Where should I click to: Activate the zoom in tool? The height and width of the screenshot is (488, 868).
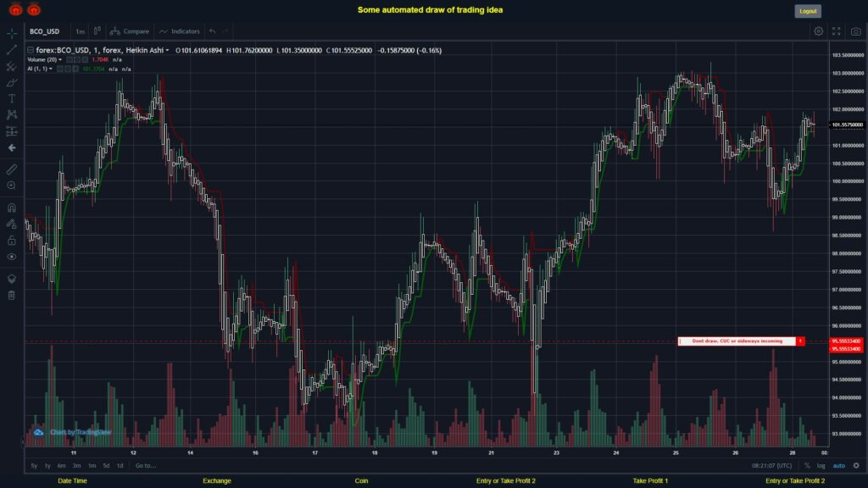click(x=12, y=186)
